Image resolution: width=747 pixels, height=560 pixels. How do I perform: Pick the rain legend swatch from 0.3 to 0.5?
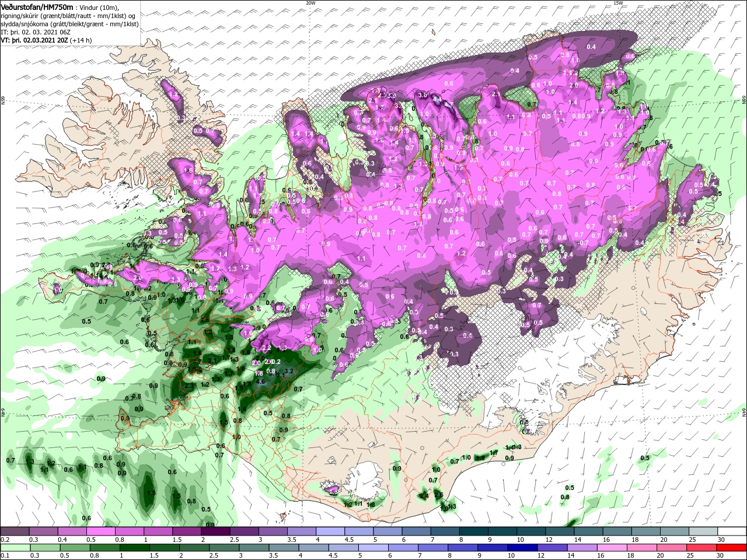[45, 548]
